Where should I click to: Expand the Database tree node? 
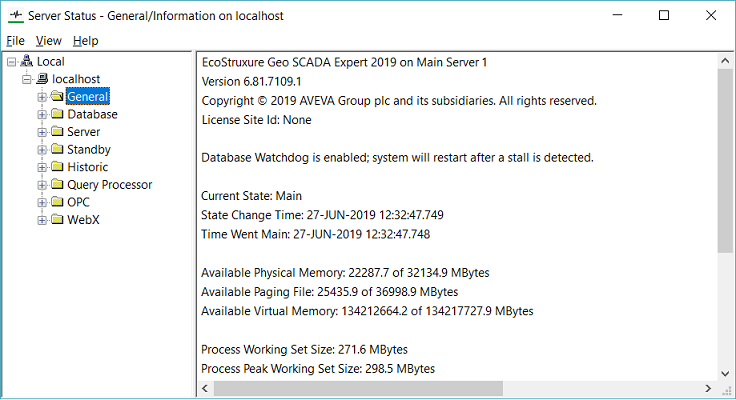tap(42, 115)
